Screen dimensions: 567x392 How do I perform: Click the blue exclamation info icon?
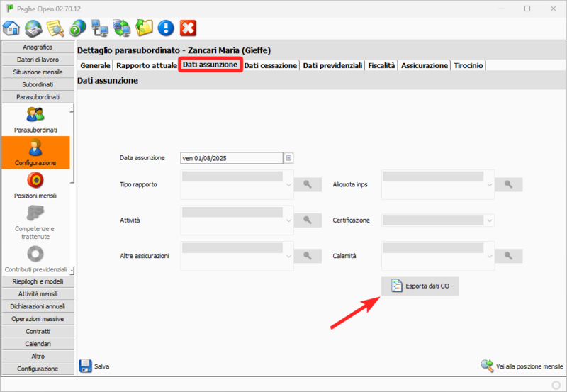tap(166, 28)
